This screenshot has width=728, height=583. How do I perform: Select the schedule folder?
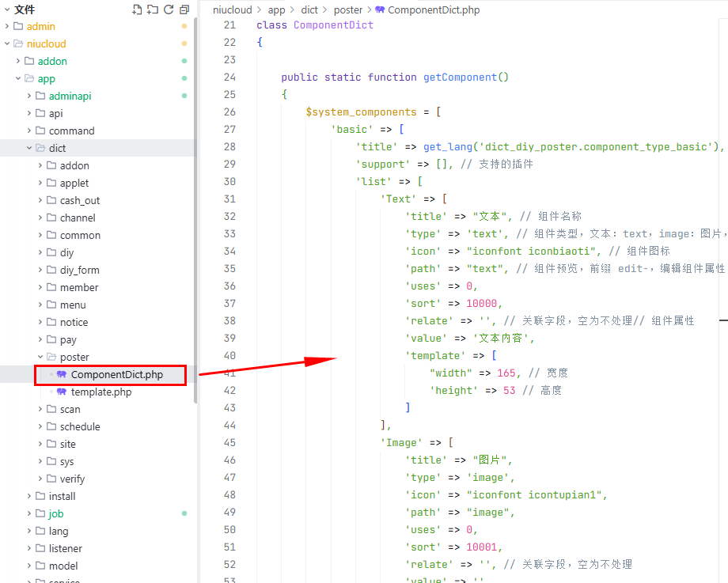click(x=80, y=426)
